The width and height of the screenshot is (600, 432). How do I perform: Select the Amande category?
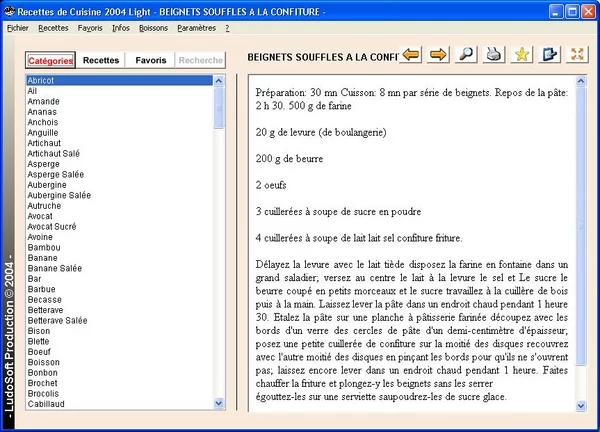119,101
